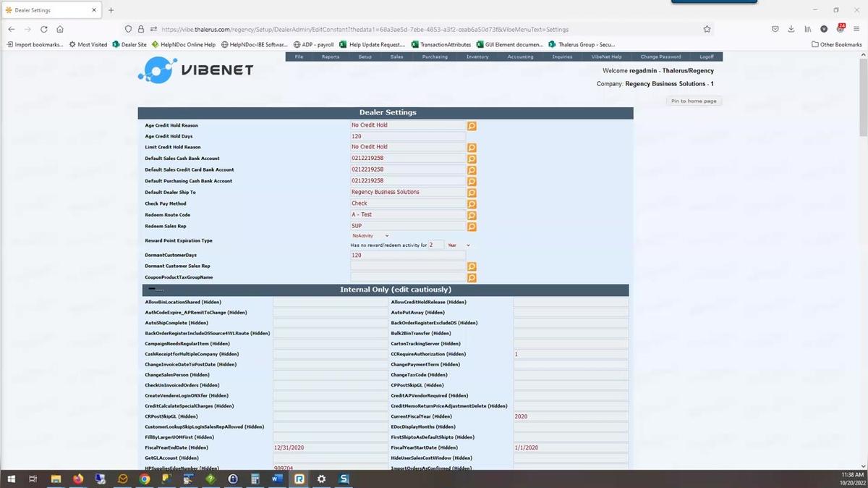Screen dimensions: 868x488
Task: Reload the page
Action: click(43, 29)
